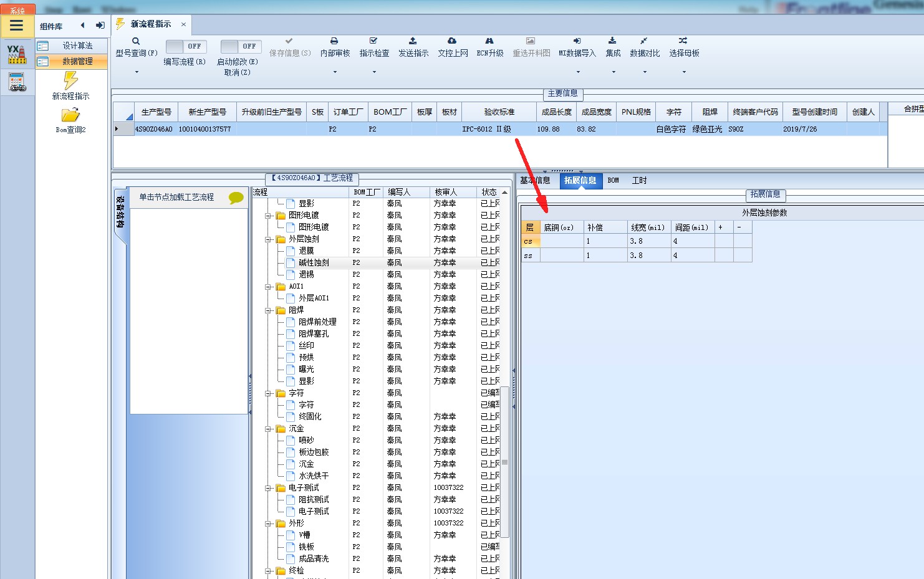Click 型号查询 search icon
This screenshot has width=924, height=579.
[x=136, y=41]
